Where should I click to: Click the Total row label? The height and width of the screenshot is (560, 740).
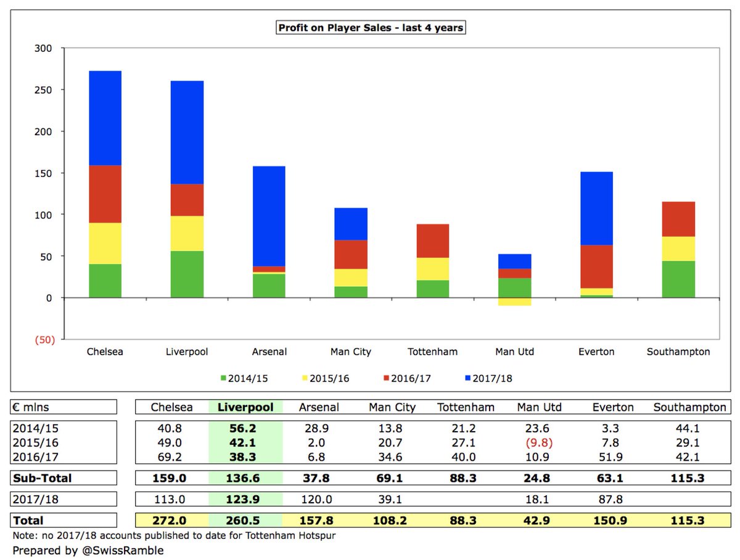pos(28,521)
